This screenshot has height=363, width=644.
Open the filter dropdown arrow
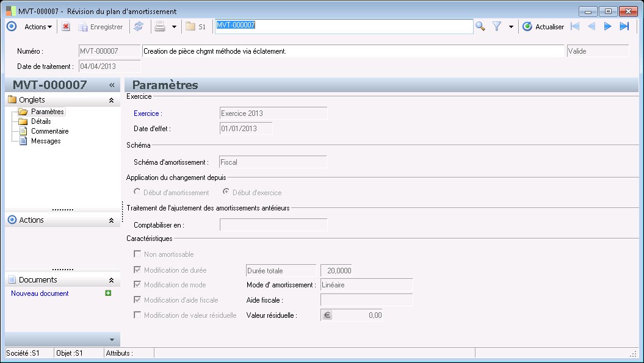tap(511, 27)
